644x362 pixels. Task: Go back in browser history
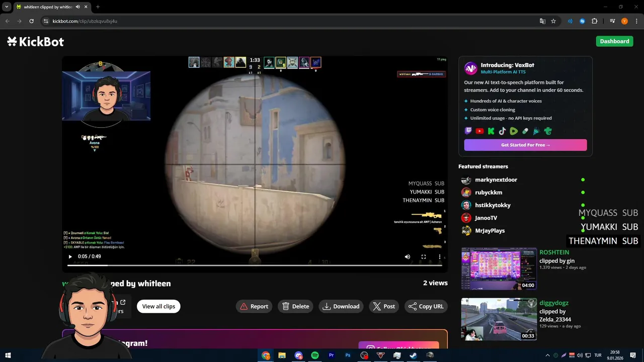pos(8,21)
